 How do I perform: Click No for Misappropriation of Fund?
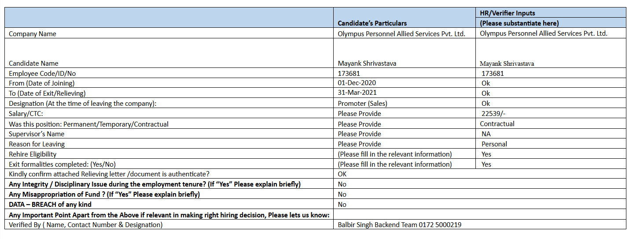point(342,194)
